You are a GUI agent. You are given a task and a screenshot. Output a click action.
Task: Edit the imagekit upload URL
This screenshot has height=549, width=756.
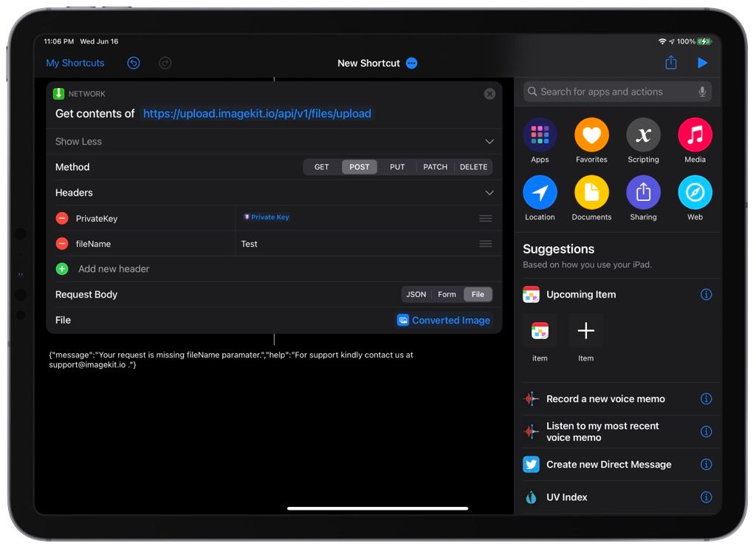point(257,114)
